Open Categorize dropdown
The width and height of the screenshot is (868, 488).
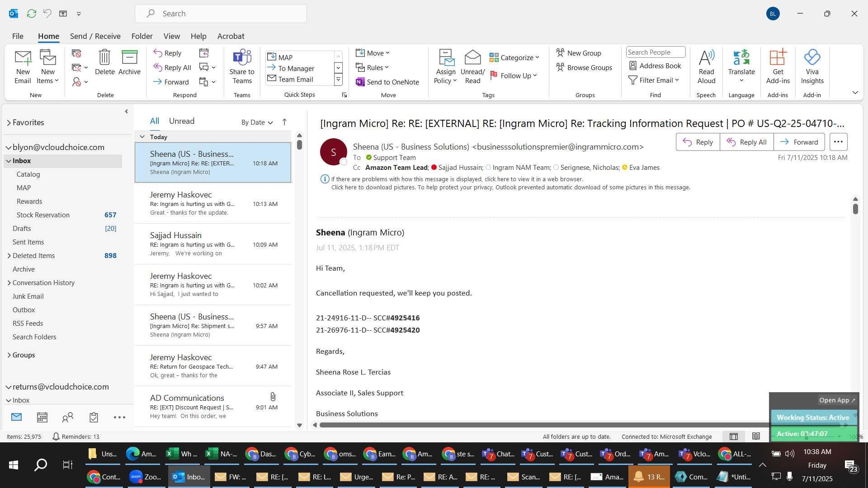pyautogui.click(x=514, y=57)
